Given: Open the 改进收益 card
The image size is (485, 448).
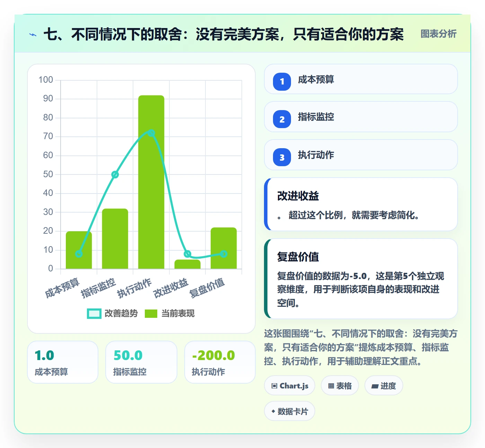Looking at the screenshot, I should [x=361, y=204].
